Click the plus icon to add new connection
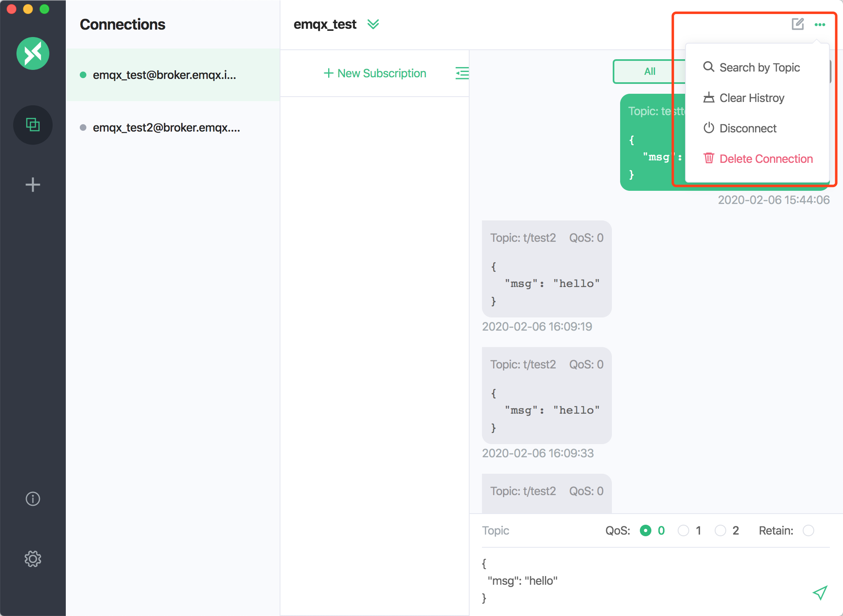The height and width of the screenshot is (616, 843). (33, 185)
